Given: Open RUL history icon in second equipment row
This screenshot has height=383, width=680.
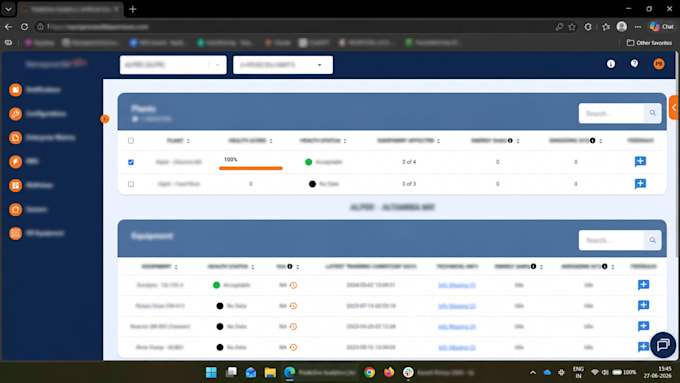Looking at the screenshot, I should click(x=293, y=306).
